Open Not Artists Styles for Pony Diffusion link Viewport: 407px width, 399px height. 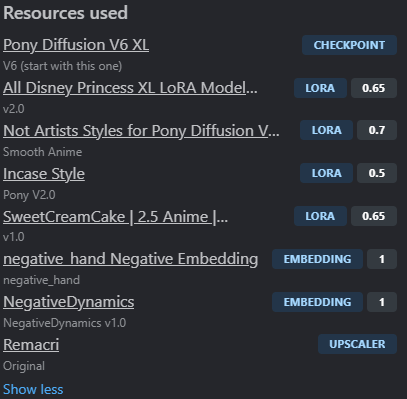141,130
